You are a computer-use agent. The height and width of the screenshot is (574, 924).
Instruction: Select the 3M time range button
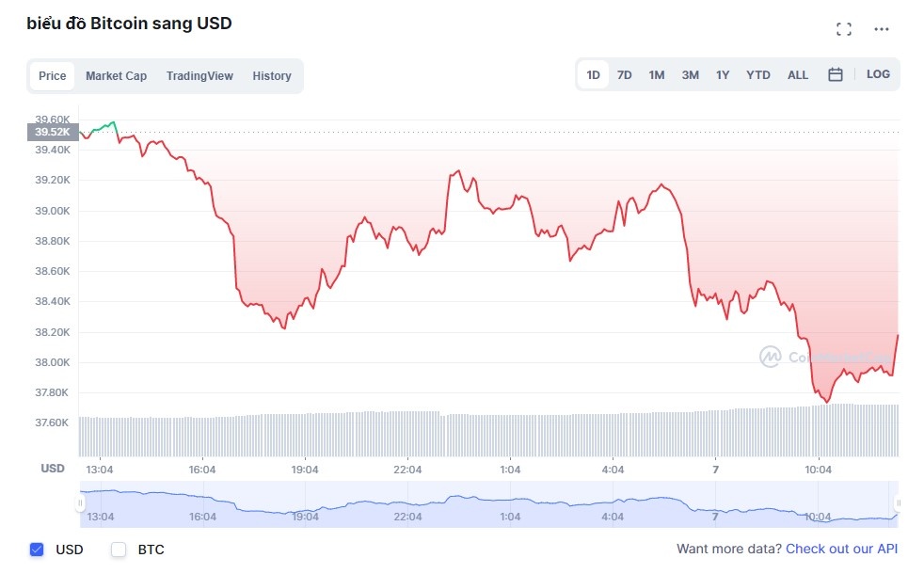pyautogui.click(x=690, y=73)
